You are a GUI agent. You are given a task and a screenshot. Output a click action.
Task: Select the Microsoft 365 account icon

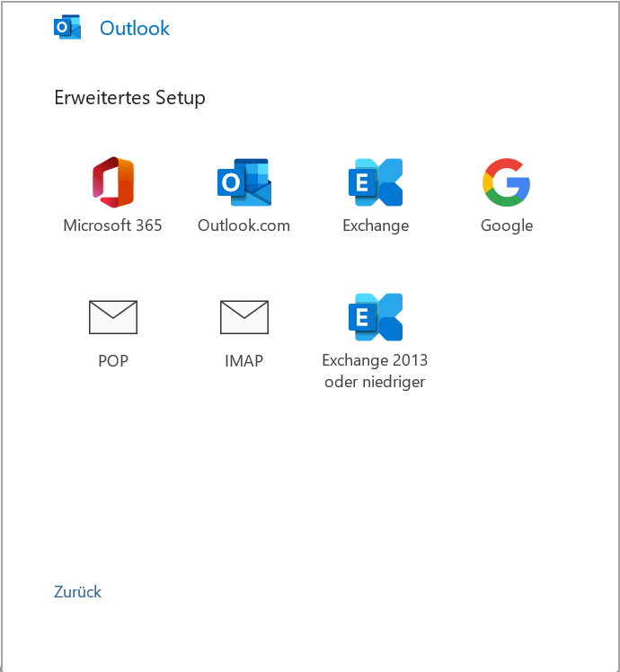[x=112, y=181]
